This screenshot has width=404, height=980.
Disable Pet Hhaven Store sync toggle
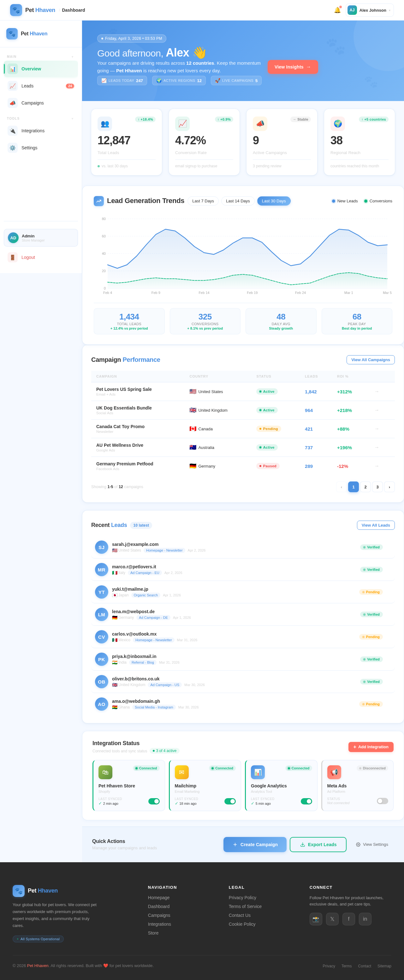coord(154,801)
